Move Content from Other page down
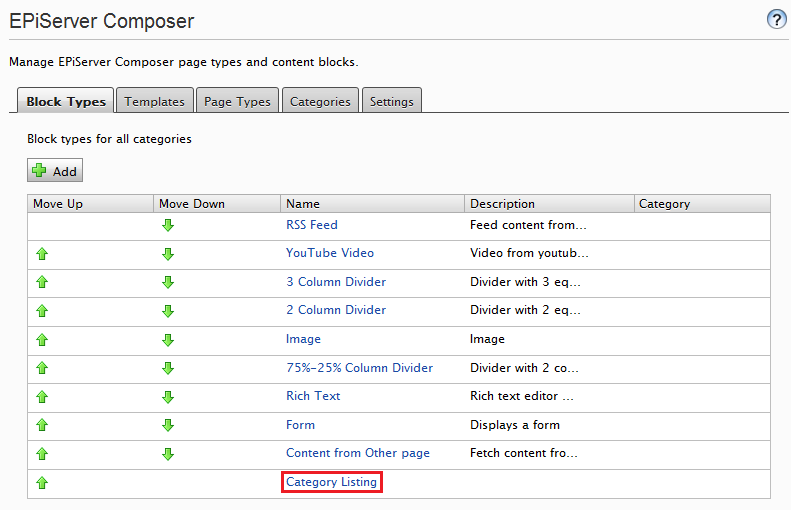The image size is (791, 510). pos(168,454)
